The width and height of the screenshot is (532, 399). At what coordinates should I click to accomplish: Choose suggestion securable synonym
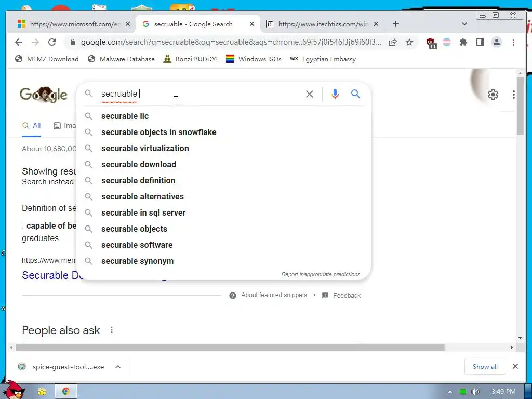click(224, 261)
